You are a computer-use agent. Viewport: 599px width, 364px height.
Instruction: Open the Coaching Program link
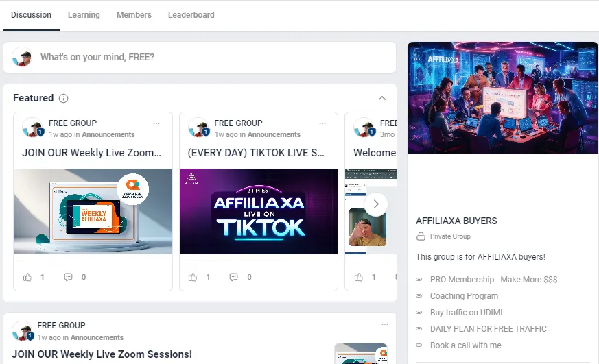click(464, 296)
